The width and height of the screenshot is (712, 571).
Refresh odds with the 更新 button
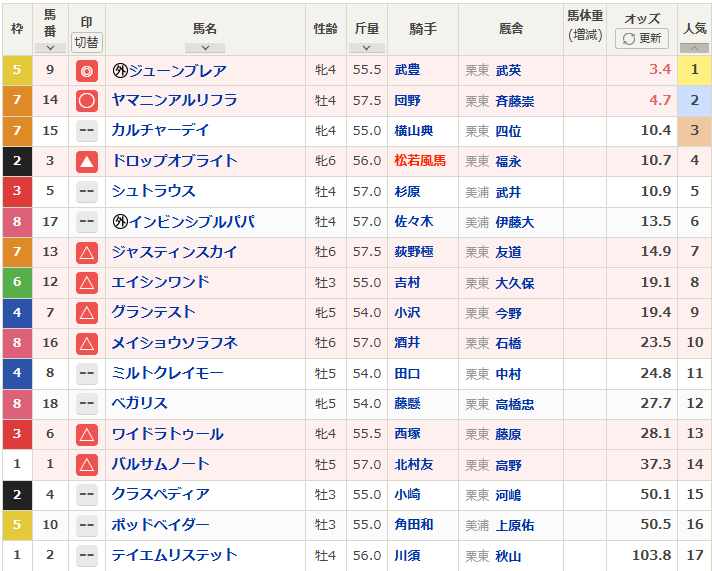[642, 39]
